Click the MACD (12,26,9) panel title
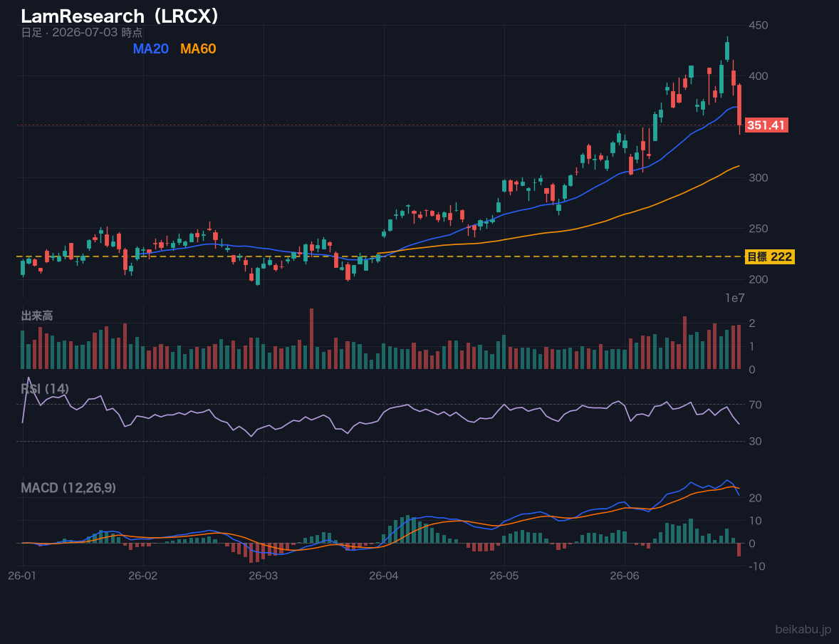The image size is (839, 644). click(x=68, y=488)
